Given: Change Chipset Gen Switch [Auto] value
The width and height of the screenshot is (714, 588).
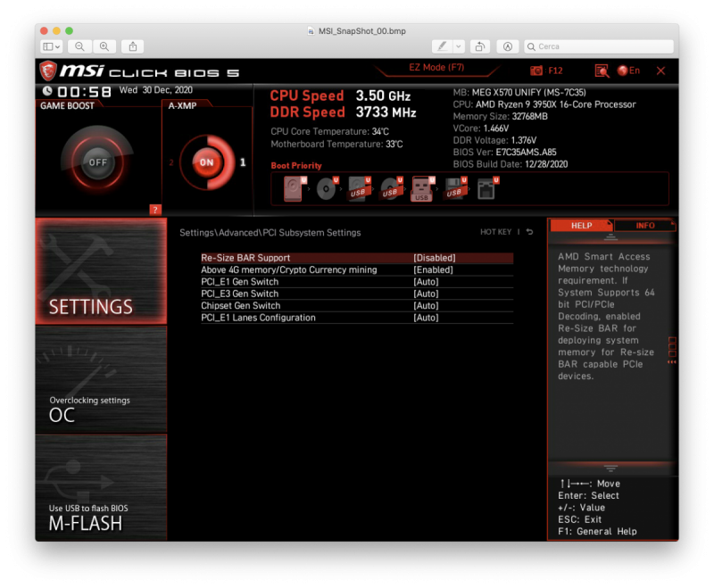Looking at the screenshot, I should pyautogui.click(x=426, y=305).
